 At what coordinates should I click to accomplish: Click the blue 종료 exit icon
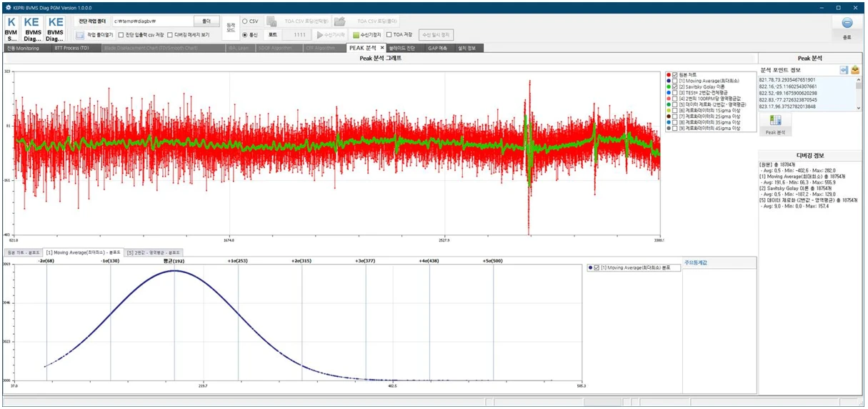[x=847, y=23]
